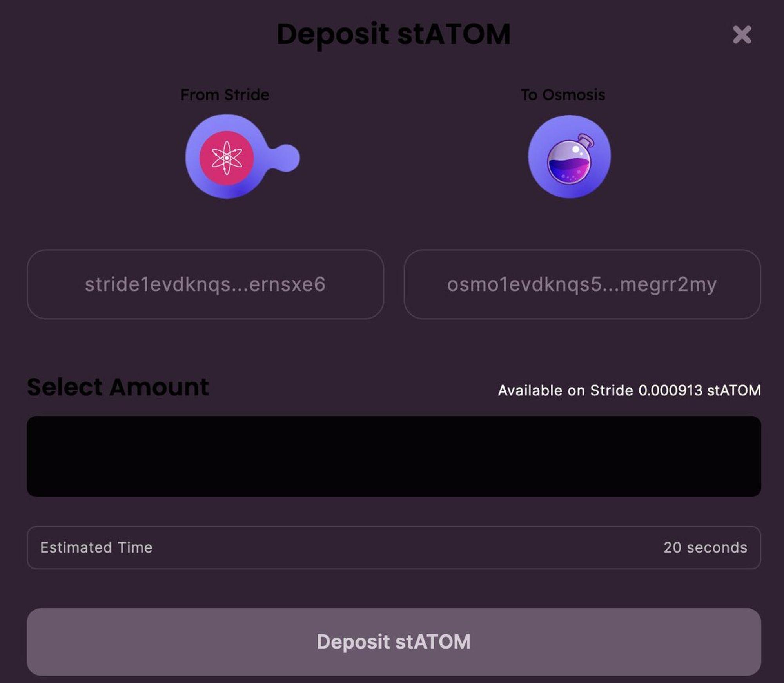
Task: Select the osmo1evdknqs5 destination address box
Action: tap(582, 284)
